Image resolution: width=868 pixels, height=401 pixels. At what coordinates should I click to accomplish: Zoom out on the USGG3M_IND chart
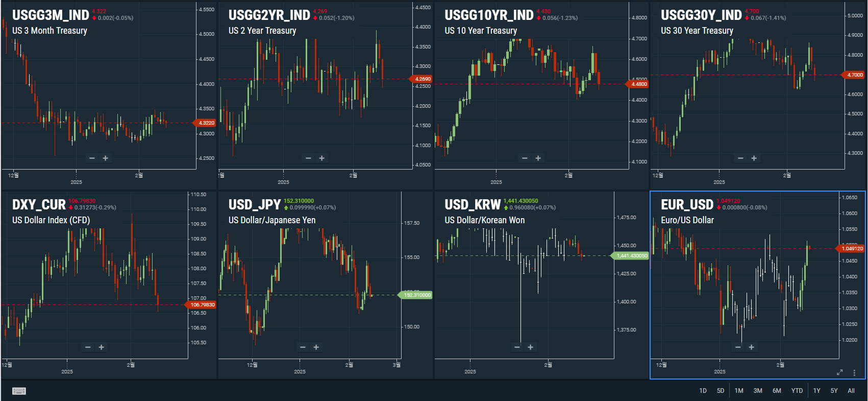92,158
